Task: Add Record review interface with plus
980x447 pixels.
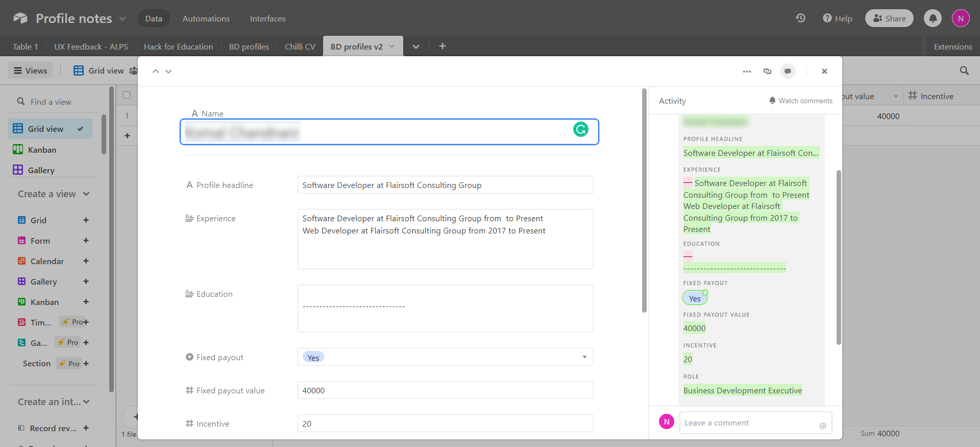Action: coord(86,428)
